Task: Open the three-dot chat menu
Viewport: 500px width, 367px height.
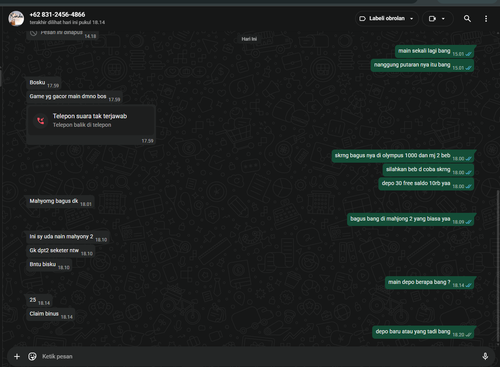Action: (486, 19)
